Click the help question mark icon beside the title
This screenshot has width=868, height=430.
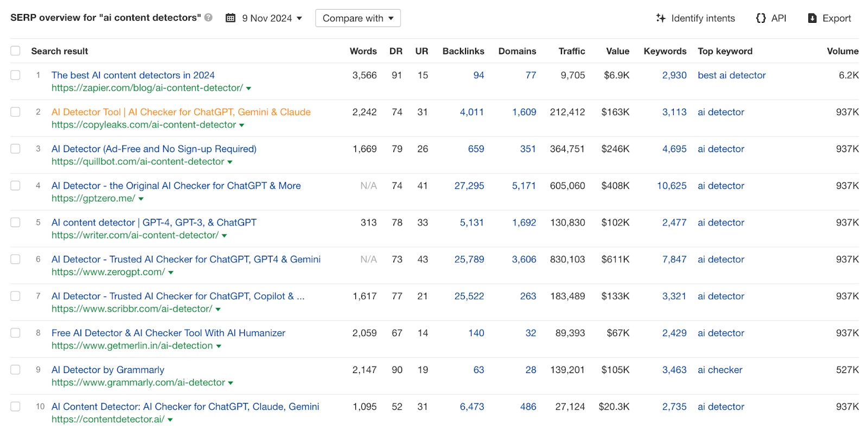[208, 17]
